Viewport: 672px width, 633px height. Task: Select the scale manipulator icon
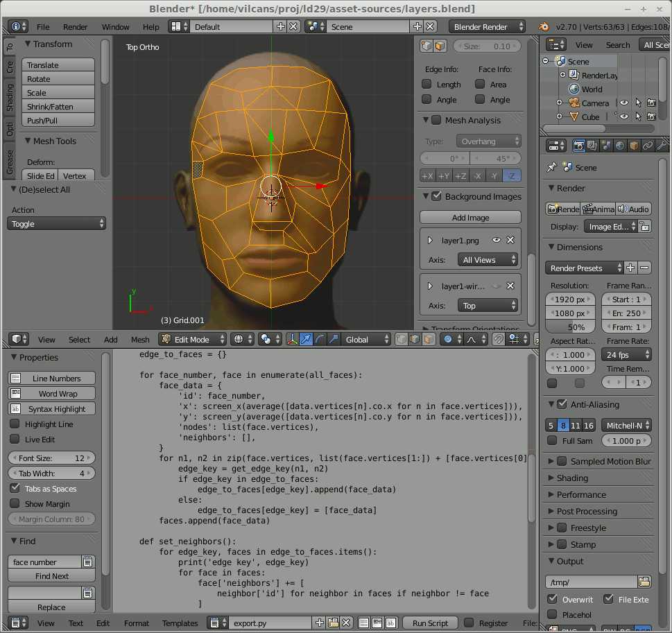[334, 340]
